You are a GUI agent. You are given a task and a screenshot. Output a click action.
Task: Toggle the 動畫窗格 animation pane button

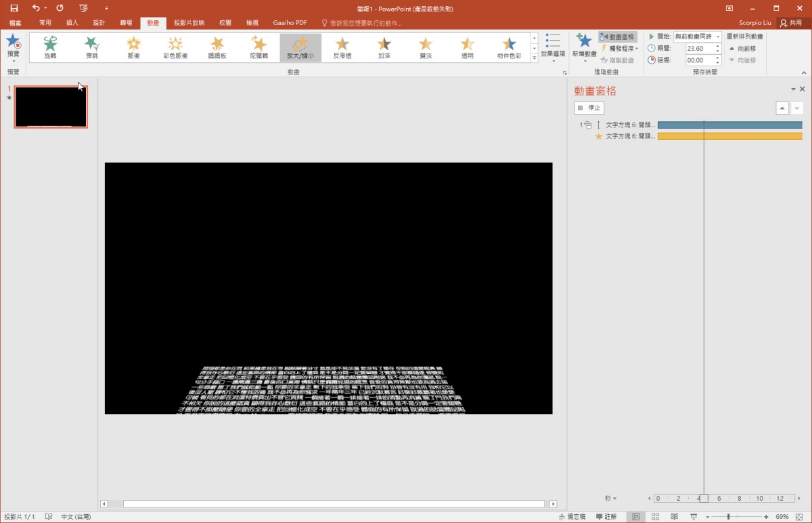point(617,37)
